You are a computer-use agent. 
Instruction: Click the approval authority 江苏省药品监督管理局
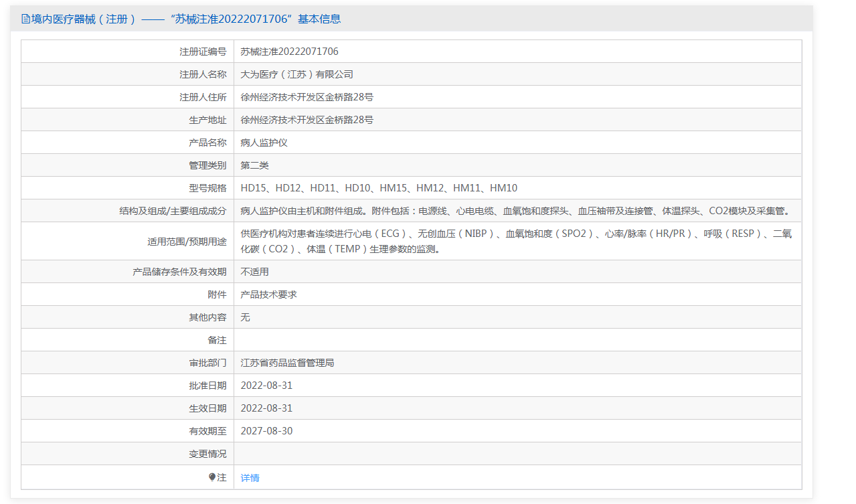[288, 363]
